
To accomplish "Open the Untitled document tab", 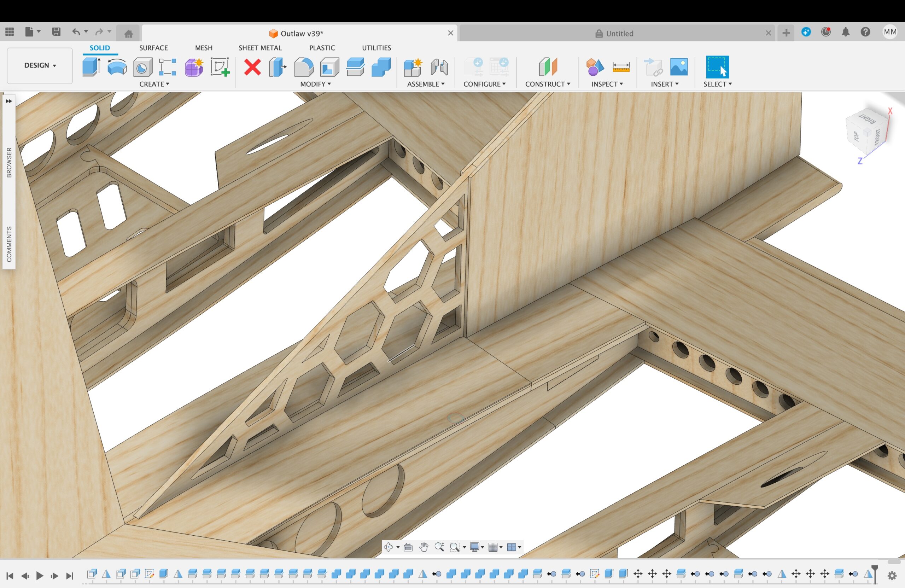I will 617,34.
